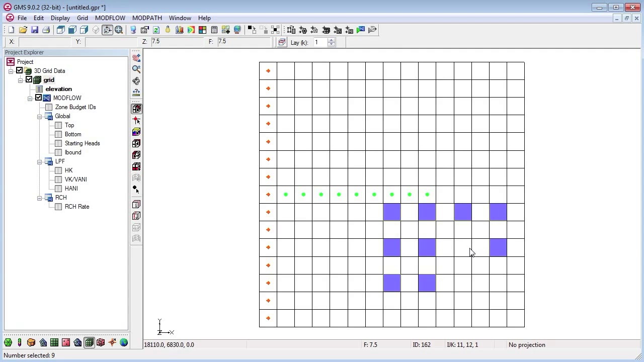Switch to the GIS module globe icon
The width and height of the screenshot is (644, 362).
click(x=124, y=342)
